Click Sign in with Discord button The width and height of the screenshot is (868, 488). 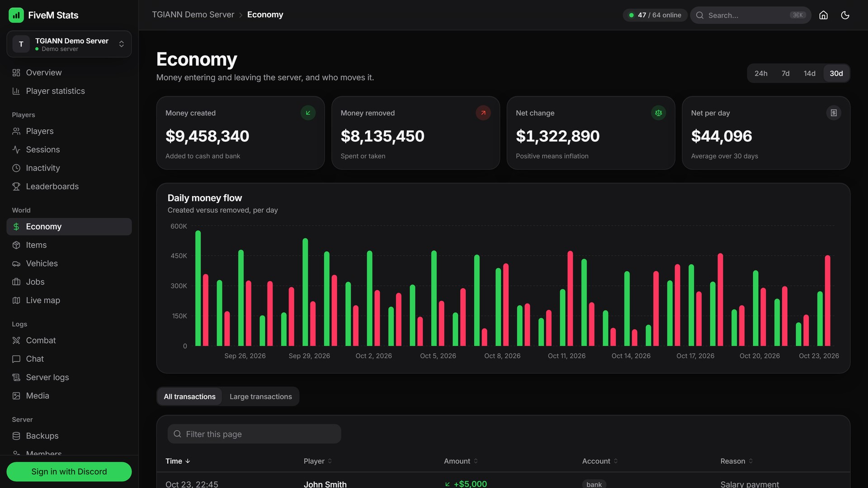coord(69,471)
